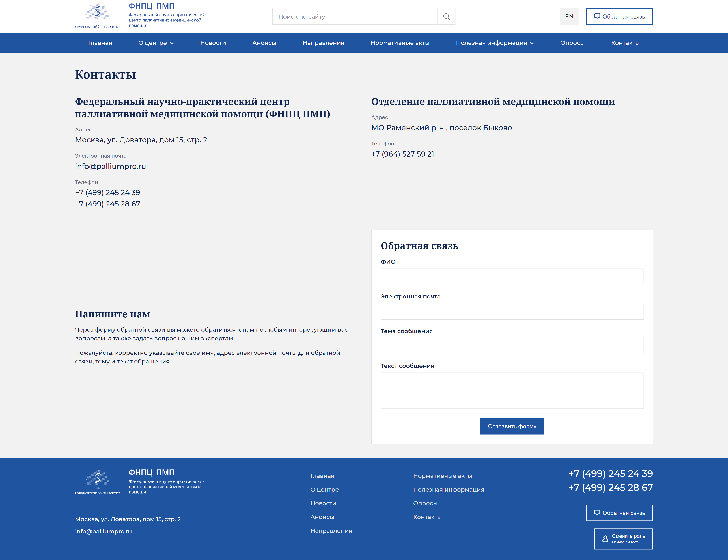The image size is (728, 560).
Task: Click footer address Москва, ул. Доватора
Action: coord(128,519)
